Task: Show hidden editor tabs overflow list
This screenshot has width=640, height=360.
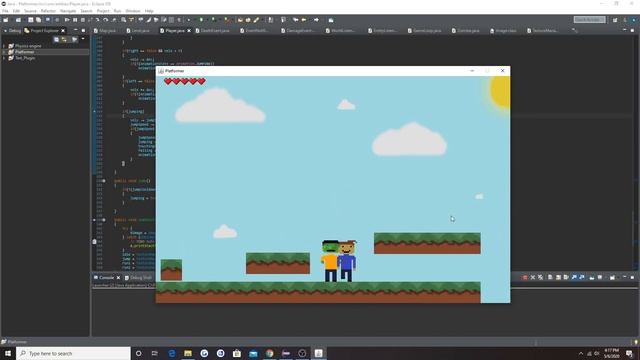Action: [575, 31]
